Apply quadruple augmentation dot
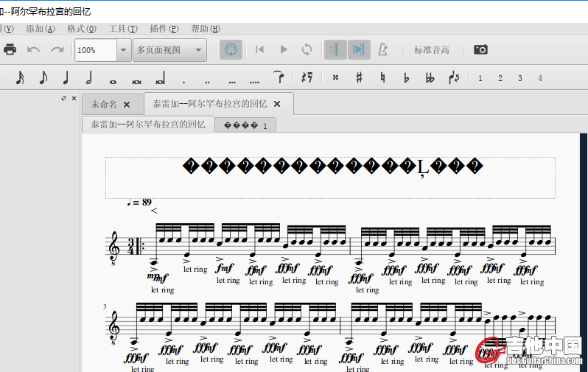The image size is (588, 372). (x=254, y=82)
